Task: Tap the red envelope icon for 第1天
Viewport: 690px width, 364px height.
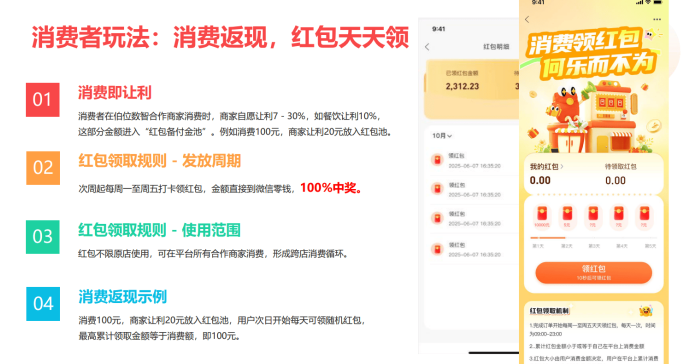Action: (542, 213)
